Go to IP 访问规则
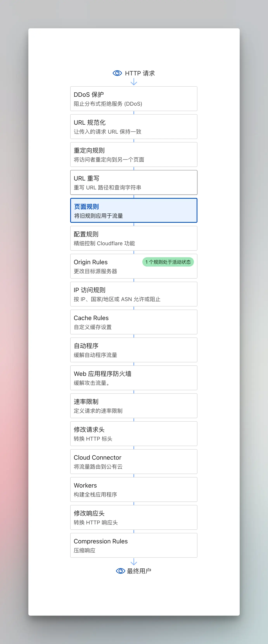Image resolution: width=268 pixels, height=644 pixels. (134, 294)
